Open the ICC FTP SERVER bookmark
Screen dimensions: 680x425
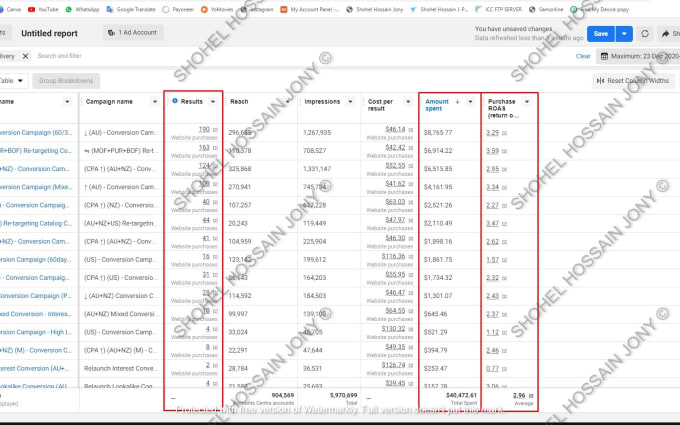click(x=498, y=9)
